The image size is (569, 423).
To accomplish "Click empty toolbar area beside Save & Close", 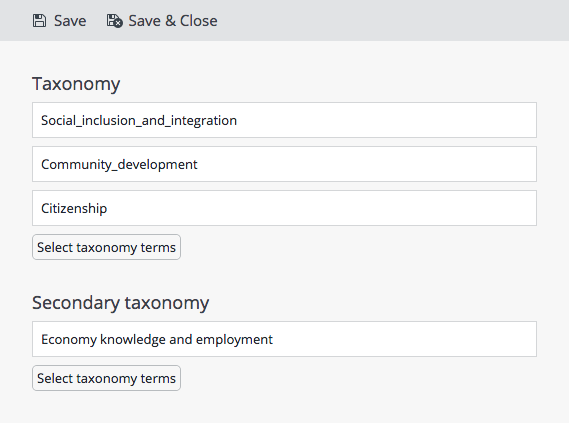I will 392,20.
